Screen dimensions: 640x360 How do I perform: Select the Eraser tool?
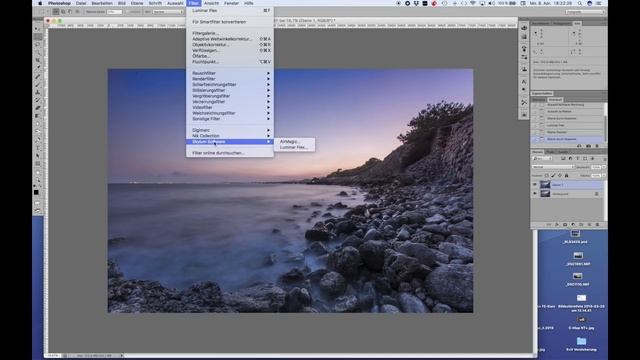[38, 108]
